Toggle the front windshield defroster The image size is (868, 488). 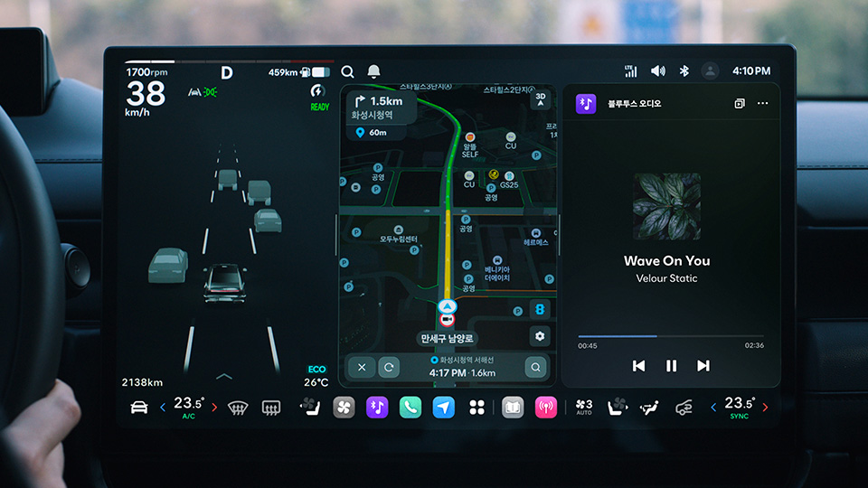point(238,408)
